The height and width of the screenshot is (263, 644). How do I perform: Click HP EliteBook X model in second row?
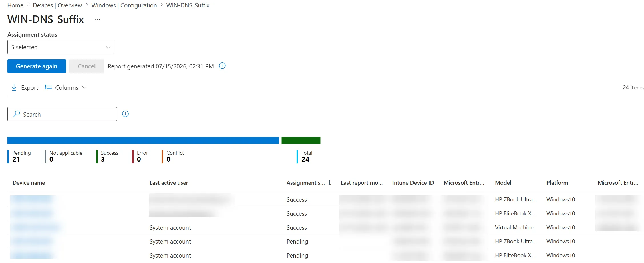click(x=516, y=213)
